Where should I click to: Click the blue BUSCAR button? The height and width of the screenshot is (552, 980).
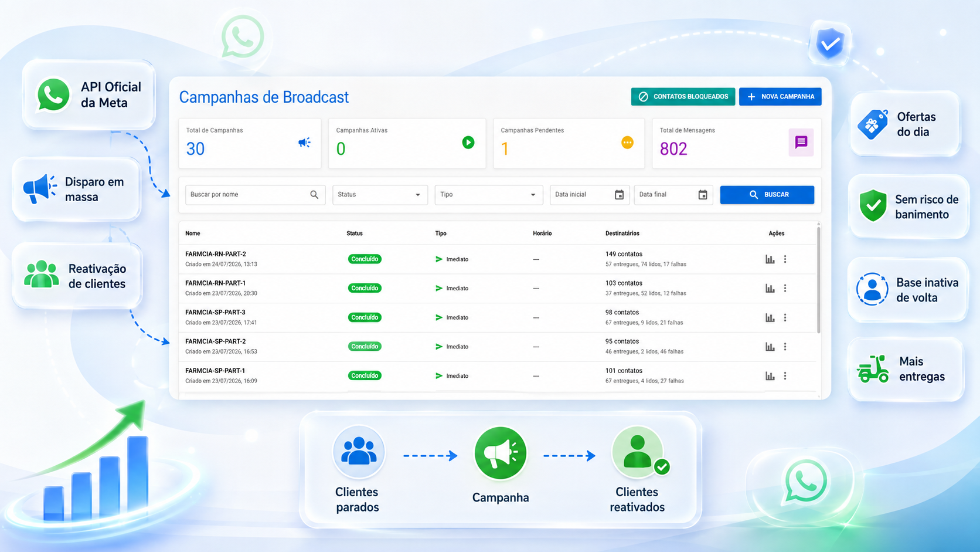click(767, 195)
